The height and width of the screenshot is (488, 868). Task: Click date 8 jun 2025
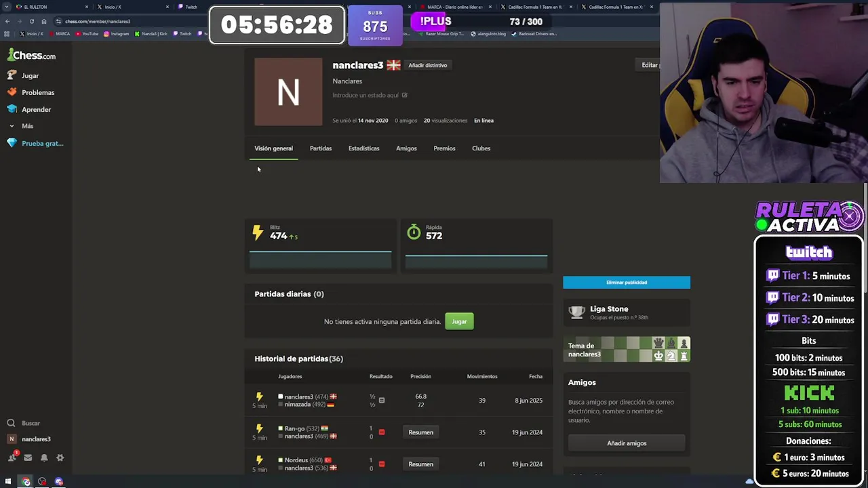point(528,401)
